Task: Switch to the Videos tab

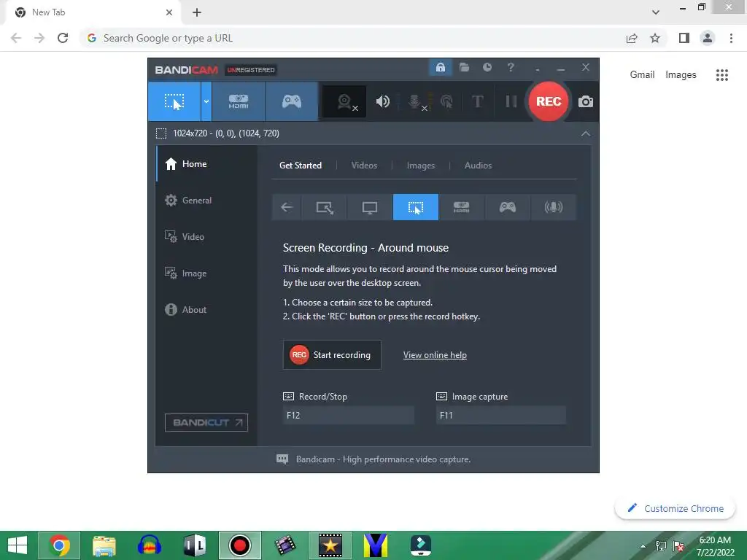Action: coord(364,166)
